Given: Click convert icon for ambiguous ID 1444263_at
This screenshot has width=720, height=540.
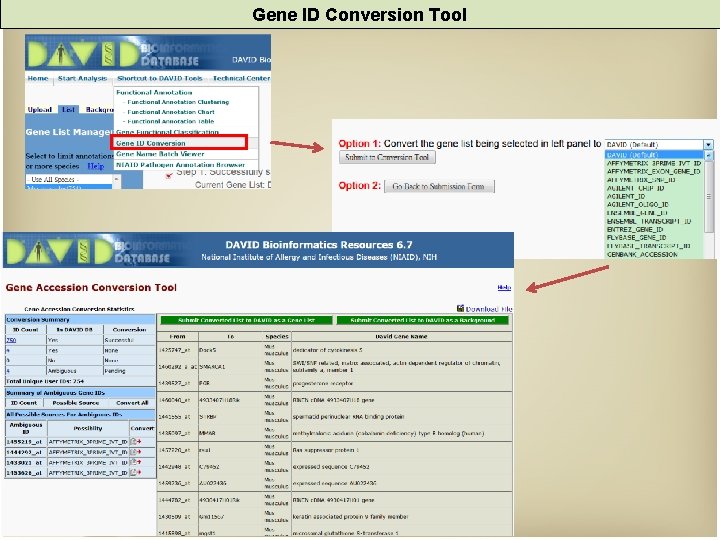Looking at the screenshot, I should pos(136,452).
